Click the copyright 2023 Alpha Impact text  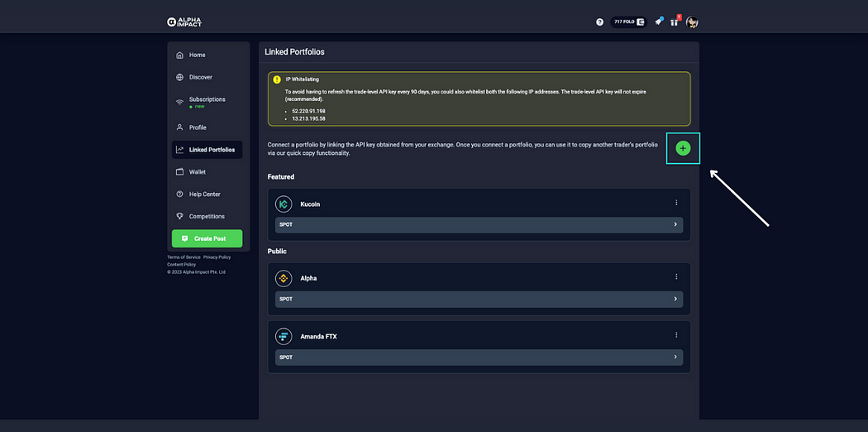[196, 272]
